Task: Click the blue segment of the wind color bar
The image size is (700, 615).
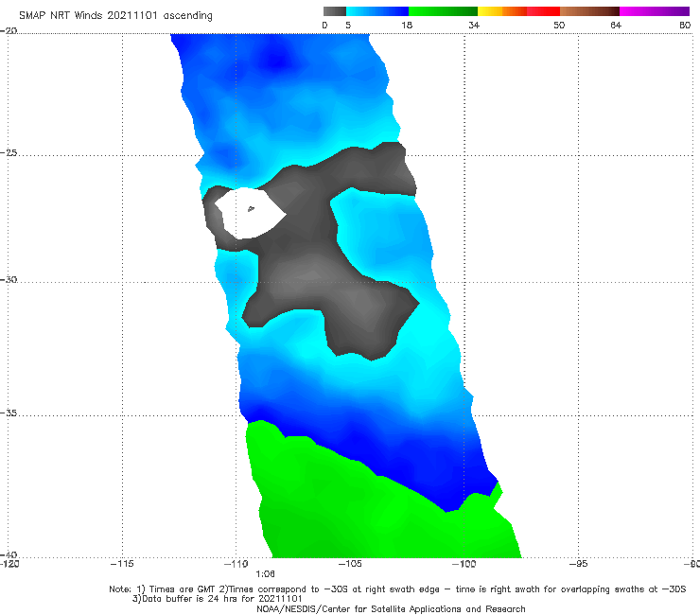Action: (377, 11)
